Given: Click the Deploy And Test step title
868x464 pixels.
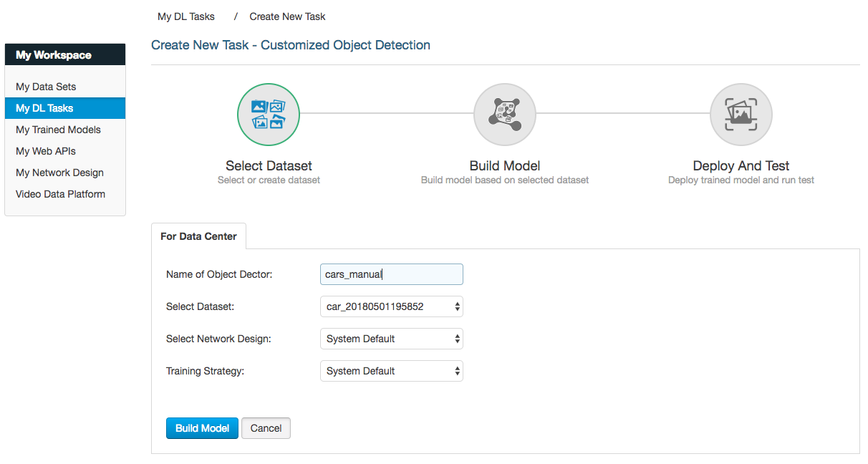Looking at the screenshot, I should tap(741, 165).
